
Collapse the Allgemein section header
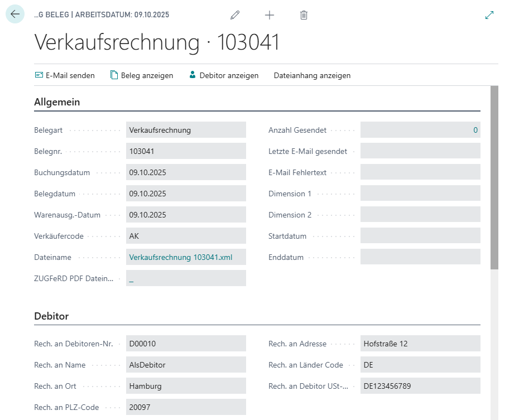point(57,102)
